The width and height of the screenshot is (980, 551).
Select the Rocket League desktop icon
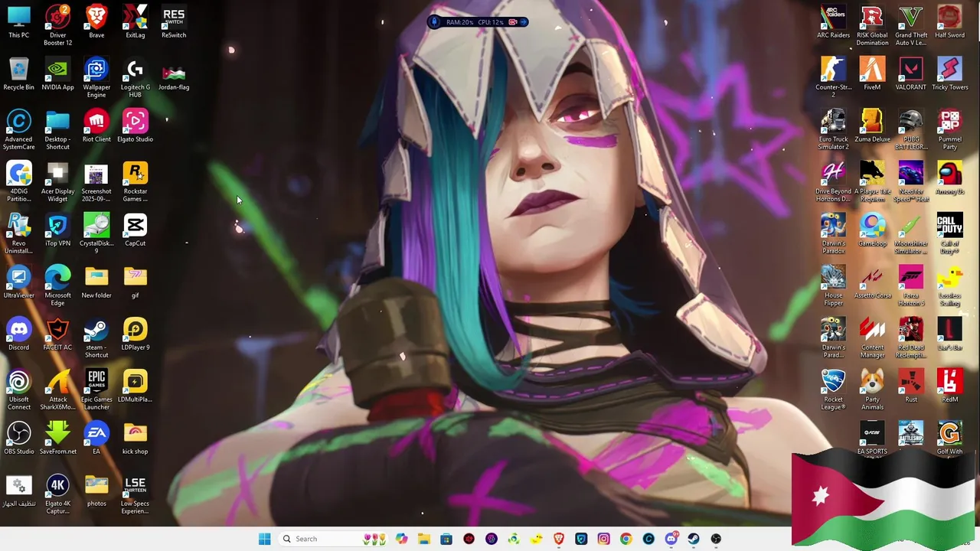coord(833,390)
